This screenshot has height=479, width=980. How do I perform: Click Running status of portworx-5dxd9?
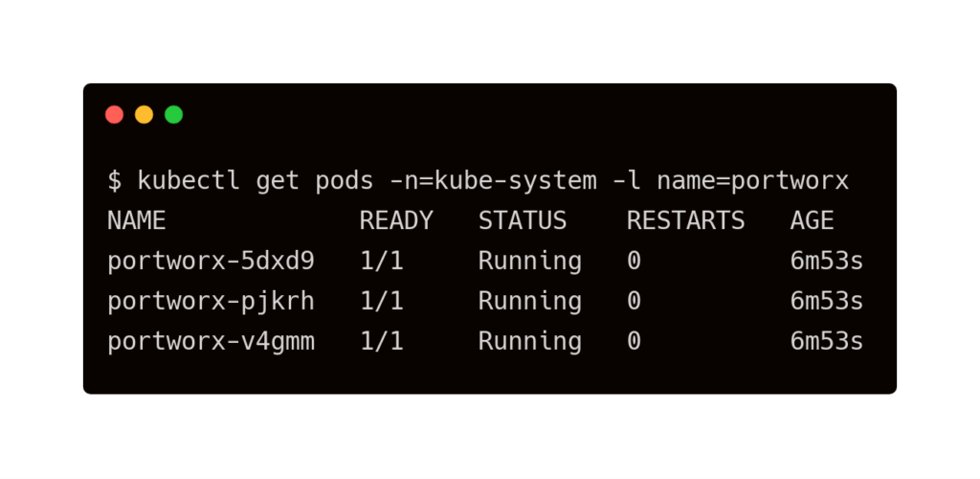[530, 261]
